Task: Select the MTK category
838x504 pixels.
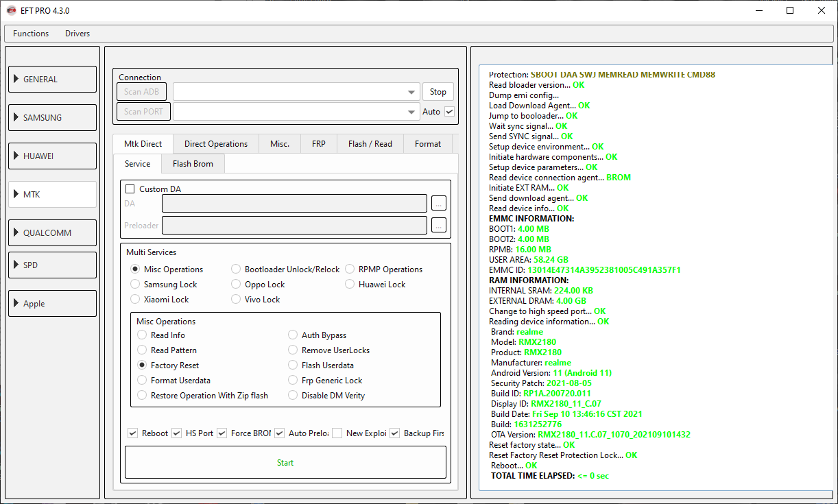Action: pos(52,194)
